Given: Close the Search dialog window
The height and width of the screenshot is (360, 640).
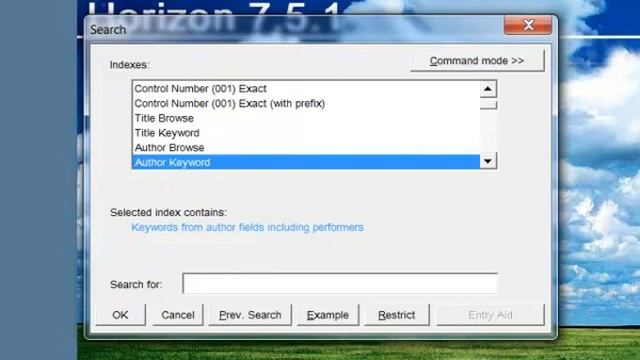Looking at the screenshot, I should click(528, 25).
